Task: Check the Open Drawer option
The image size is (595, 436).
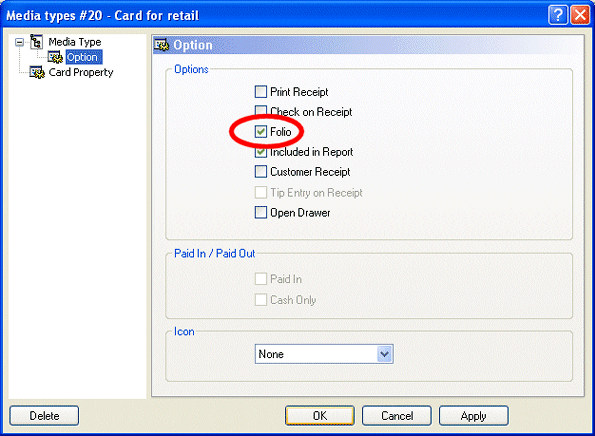Action: pos(261,212)
